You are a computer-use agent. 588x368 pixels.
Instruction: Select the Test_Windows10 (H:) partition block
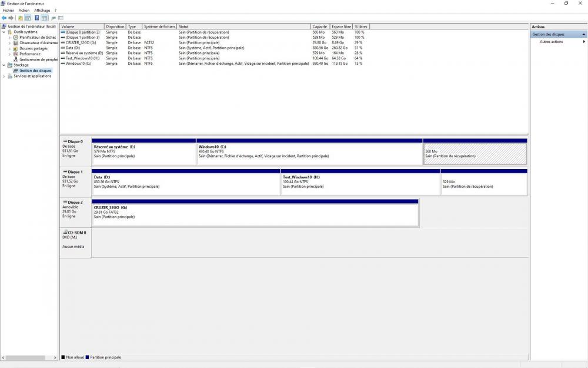pyautogui.click(x=360, y=183)
